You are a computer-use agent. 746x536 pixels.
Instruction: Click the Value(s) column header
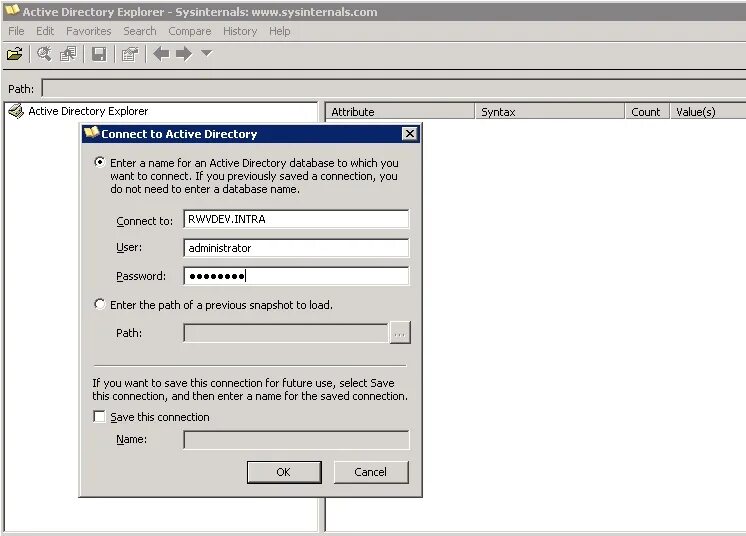(x=708, y=112)
